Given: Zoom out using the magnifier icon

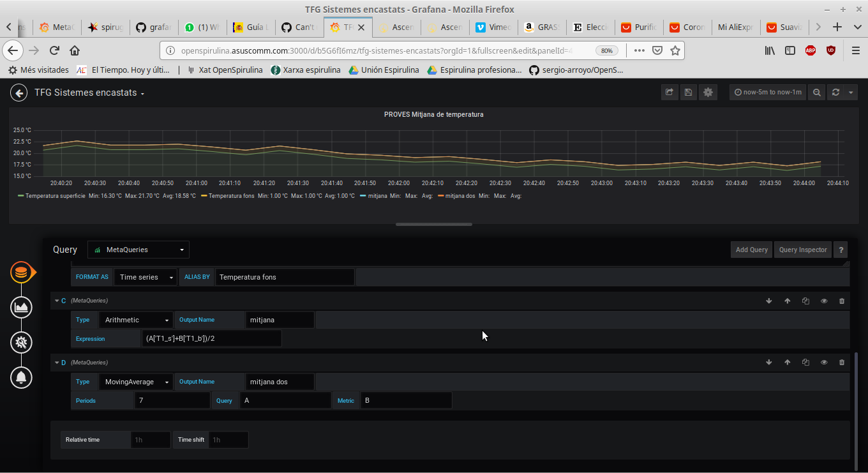Looking at the screenshot, I should (x=816, y=92).
